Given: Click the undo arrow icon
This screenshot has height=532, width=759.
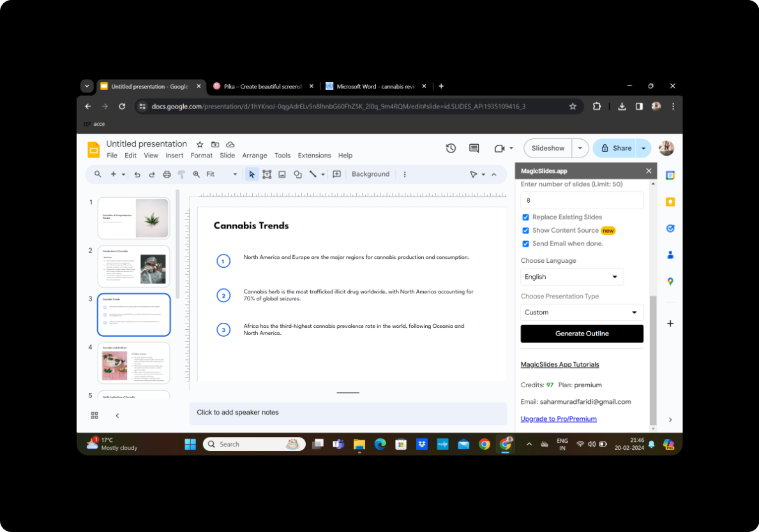Looking at the screenshot, I should [x=137, y=174].
